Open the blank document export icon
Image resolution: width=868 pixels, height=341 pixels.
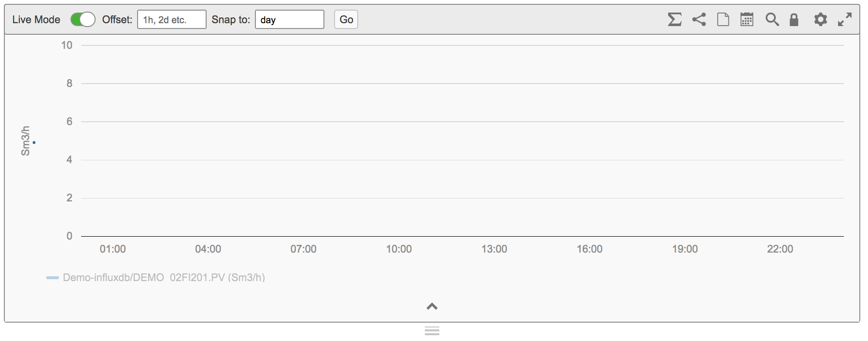(723, 19)
